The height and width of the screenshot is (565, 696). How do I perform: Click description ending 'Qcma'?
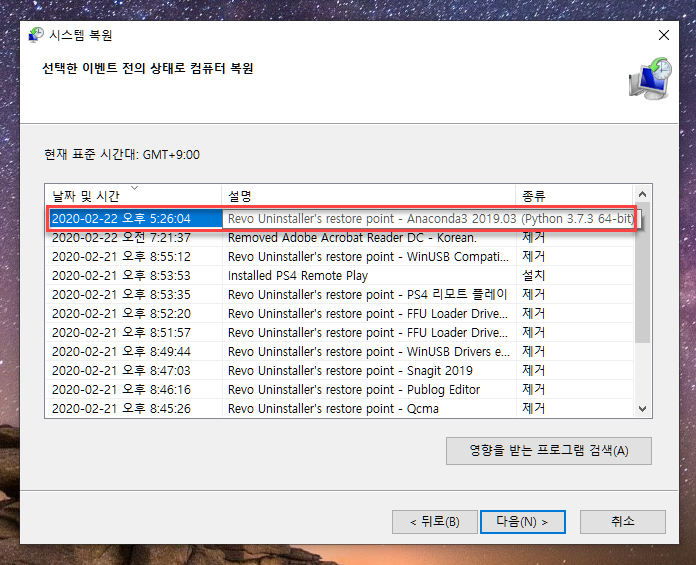(333, 409)
